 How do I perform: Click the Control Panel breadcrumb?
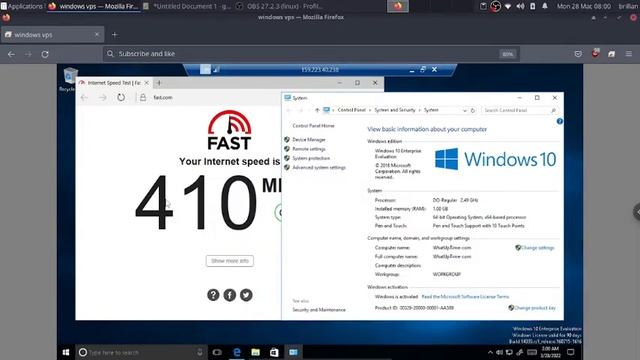point(352,110)
